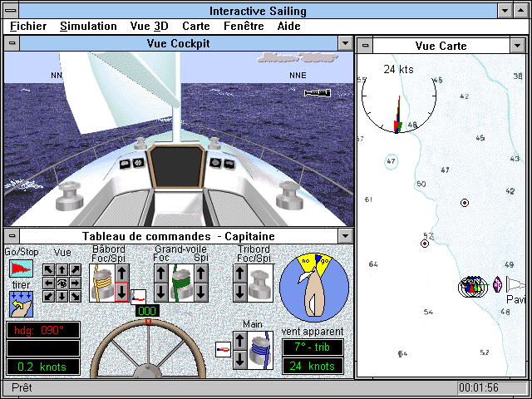Viewport: 532px width, 399px height.
Task: Pan the Vue up with the arrow
Action: 62,270
